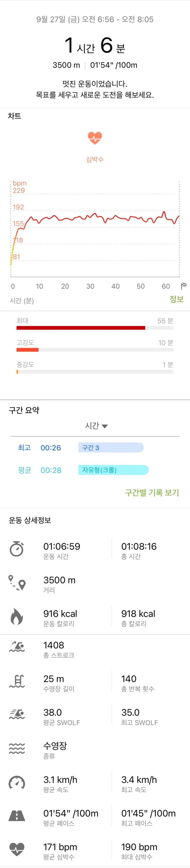Click the dropdown arrow next to 시간

click(105, 426)
